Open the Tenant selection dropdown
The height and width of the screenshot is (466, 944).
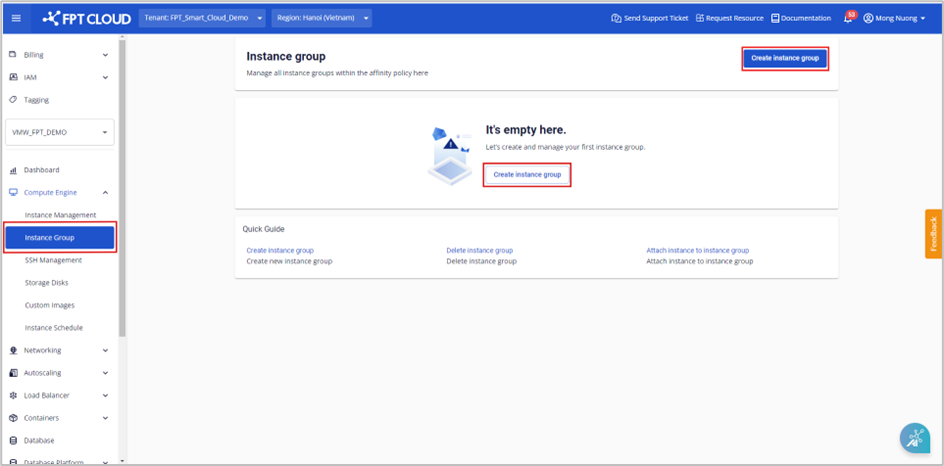[202, 18]
